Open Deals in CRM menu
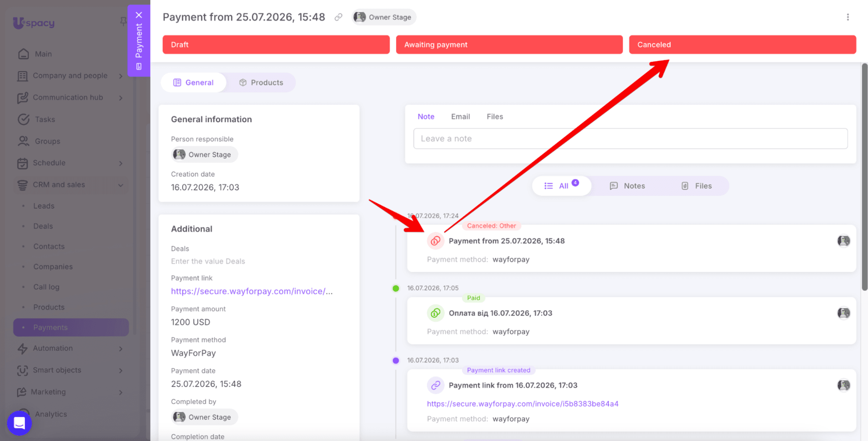The image size is (868, 441). tap(43, 226)
